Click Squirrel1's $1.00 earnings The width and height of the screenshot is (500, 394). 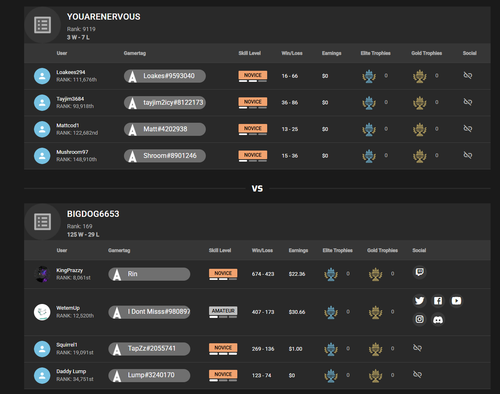pos(296,349)
